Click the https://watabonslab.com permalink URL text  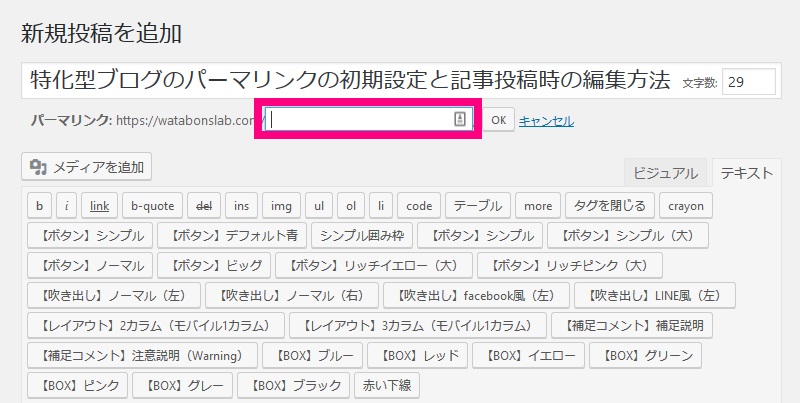click(185, 120)
